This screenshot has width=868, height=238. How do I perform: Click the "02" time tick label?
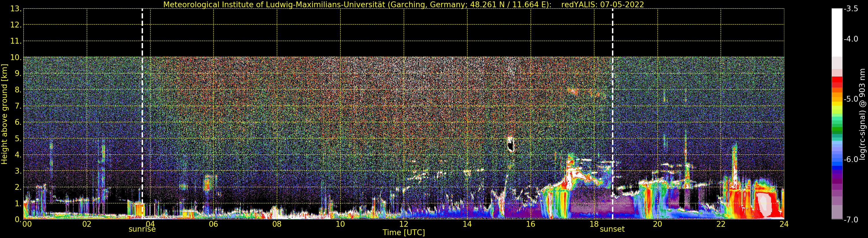(87, 224)
